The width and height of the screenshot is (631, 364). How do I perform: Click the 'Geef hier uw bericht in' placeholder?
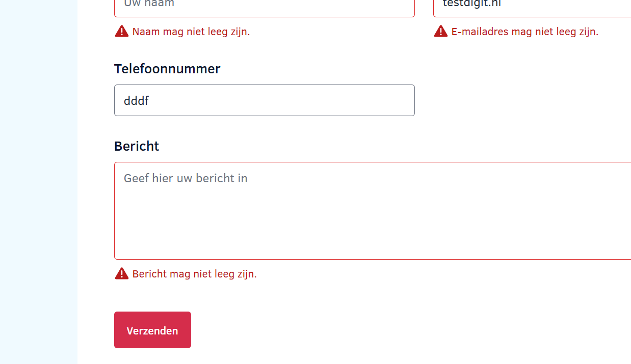[x=186, y=179]
